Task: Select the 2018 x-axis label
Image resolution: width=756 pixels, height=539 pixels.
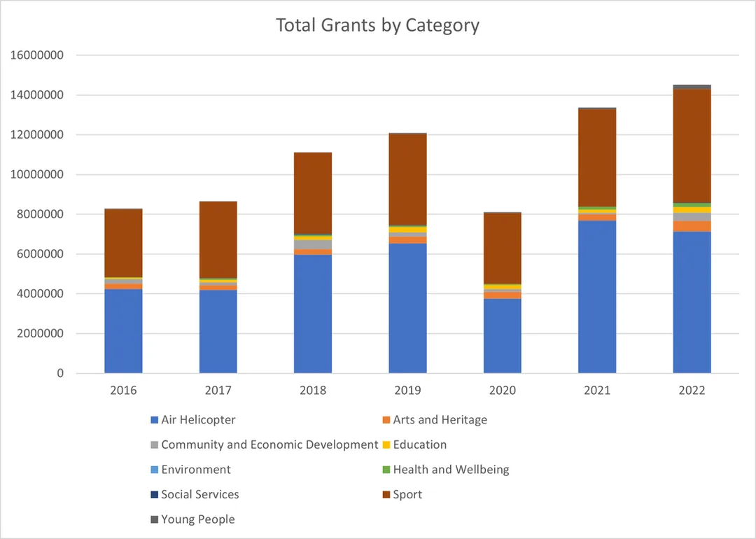Action: coord(313,391)
